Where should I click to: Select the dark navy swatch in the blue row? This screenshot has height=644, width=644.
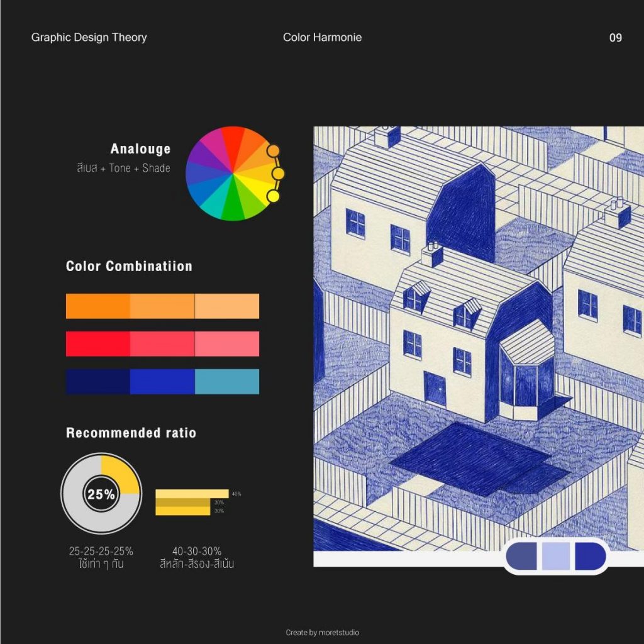[98, 382]
